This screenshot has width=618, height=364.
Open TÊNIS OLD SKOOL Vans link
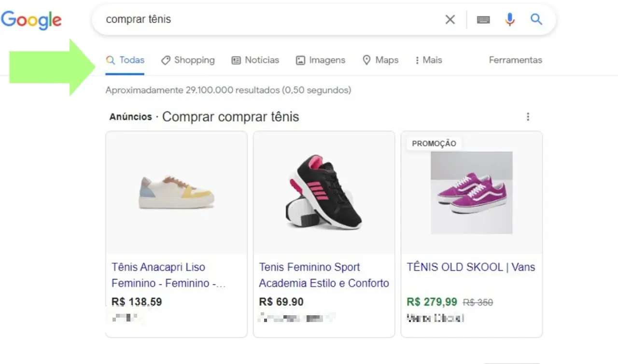tap(471, 267)
